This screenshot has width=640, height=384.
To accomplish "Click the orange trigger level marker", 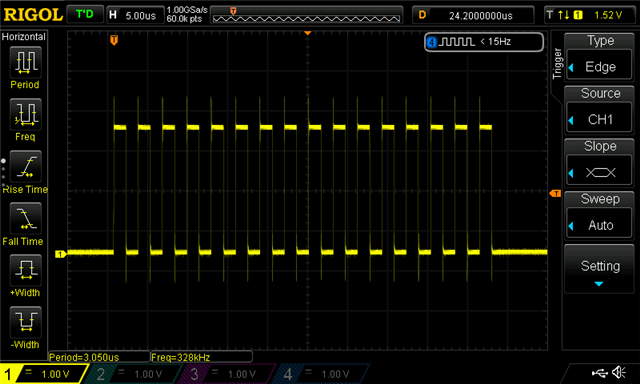I will pyautogui.click(x=555, y=193).
